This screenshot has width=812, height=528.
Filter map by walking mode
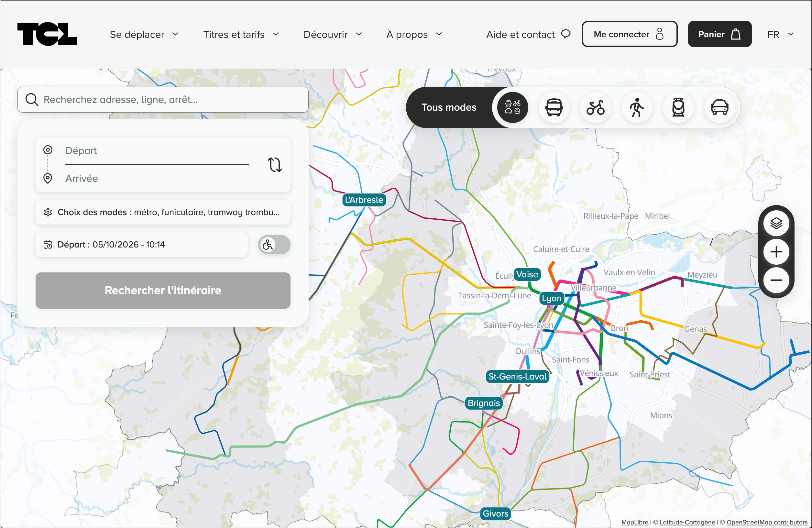(x=637, y=107)
